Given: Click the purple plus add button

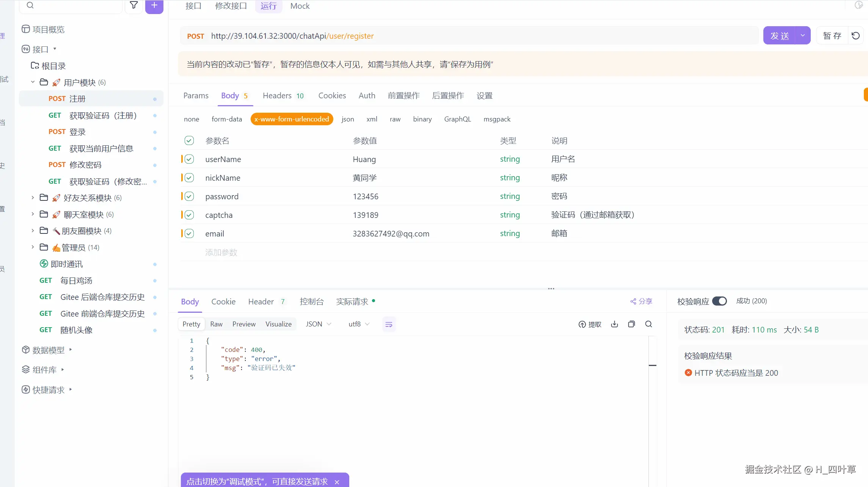Looking at the screenshot, I should point(154,5).
